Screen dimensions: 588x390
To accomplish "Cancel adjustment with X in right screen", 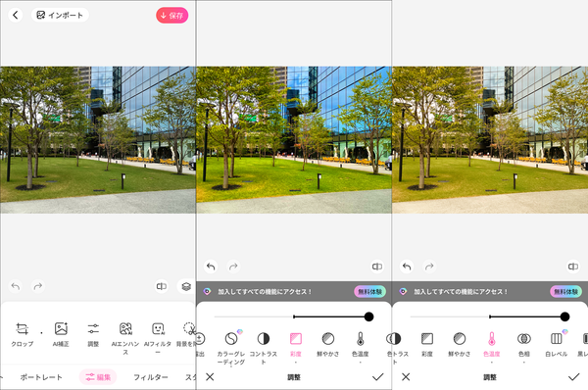I will click(x=406, y=377).
